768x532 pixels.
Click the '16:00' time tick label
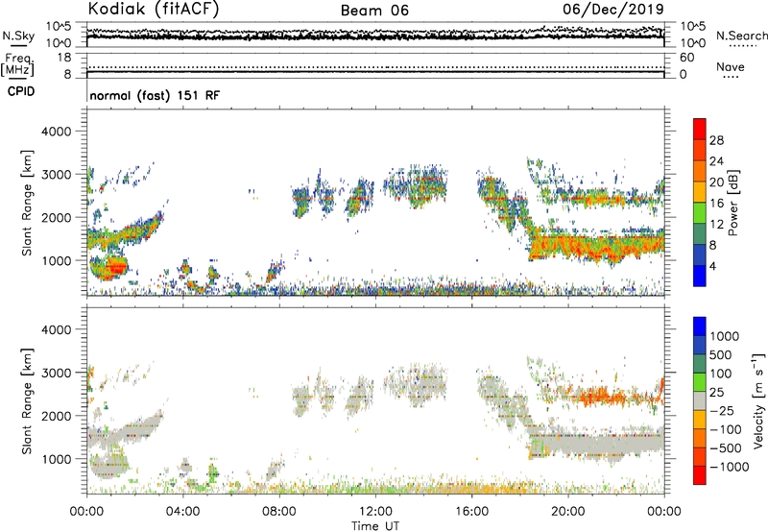pyautogui.click(x=471, y=512)
